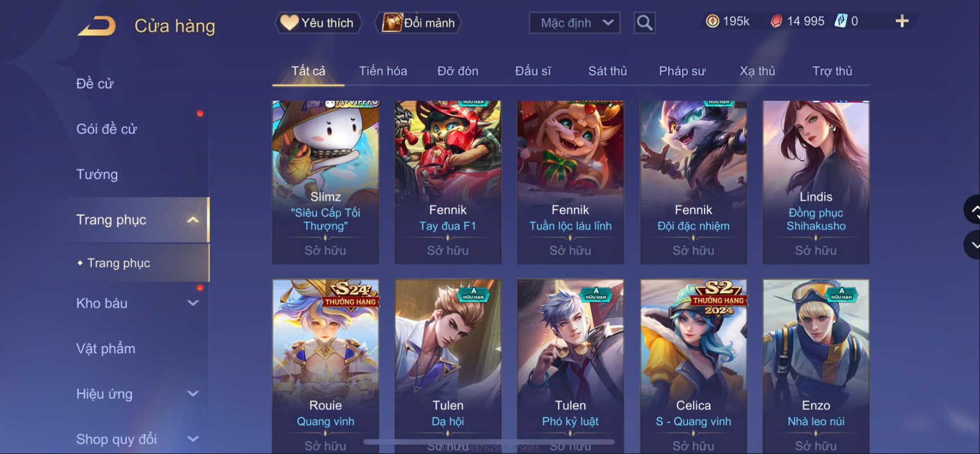The height and width of the screenshot is (454, 980).
Task: Select the Rouie Quang vinh skin card
Action: [326, 366]
